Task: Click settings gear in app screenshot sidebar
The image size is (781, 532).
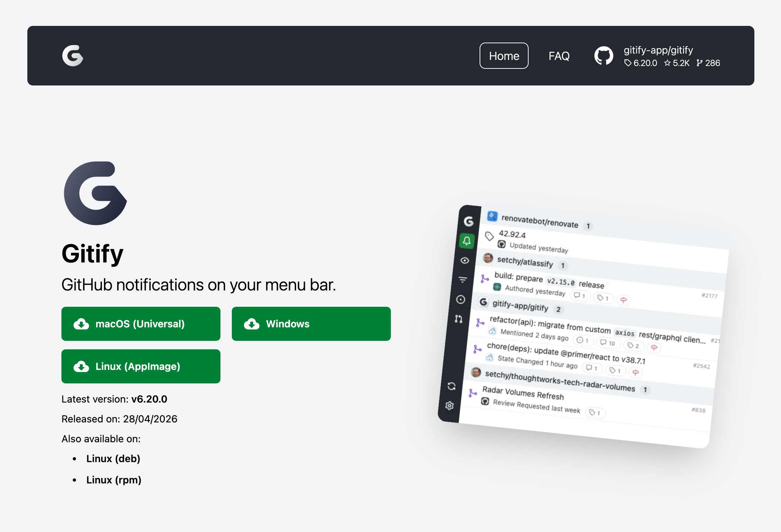Action: pos(450,405)
